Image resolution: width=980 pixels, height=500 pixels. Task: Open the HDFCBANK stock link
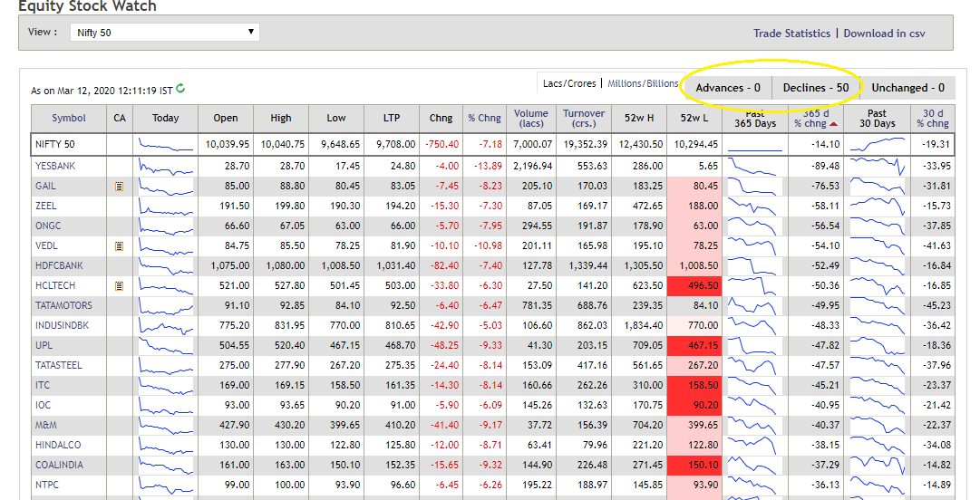click(59, 266)
